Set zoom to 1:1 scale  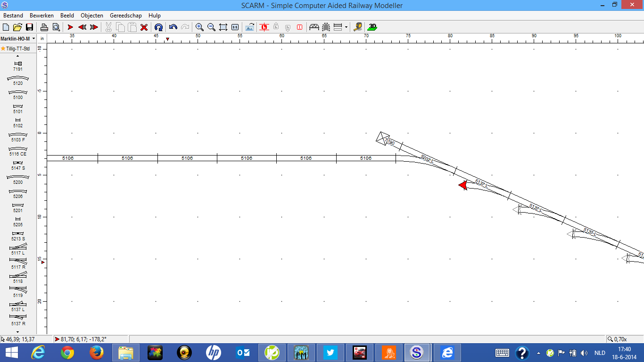tap(235, 27)
